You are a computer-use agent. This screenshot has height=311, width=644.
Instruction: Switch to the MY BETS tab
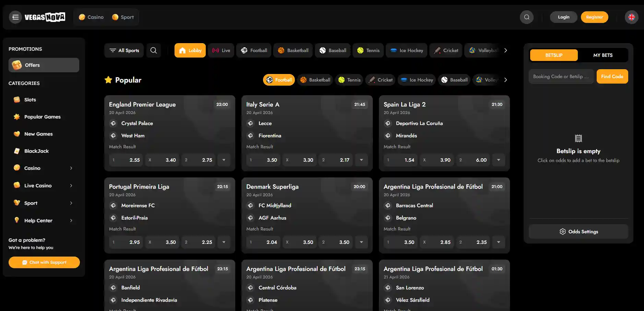603,55
